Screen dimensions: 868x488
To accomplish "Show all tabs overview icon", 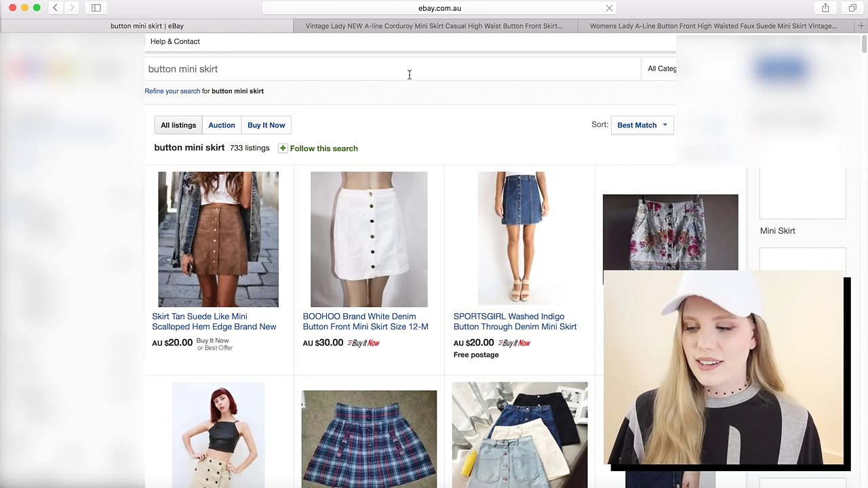I will (x=852, y=8).
